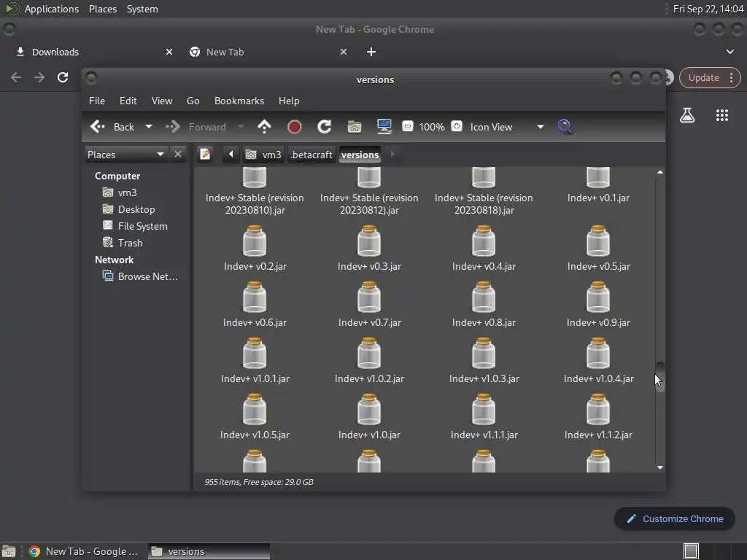Zoom out with the minus icon
This screenshot has width=747, height=560.
coord(408,127)
